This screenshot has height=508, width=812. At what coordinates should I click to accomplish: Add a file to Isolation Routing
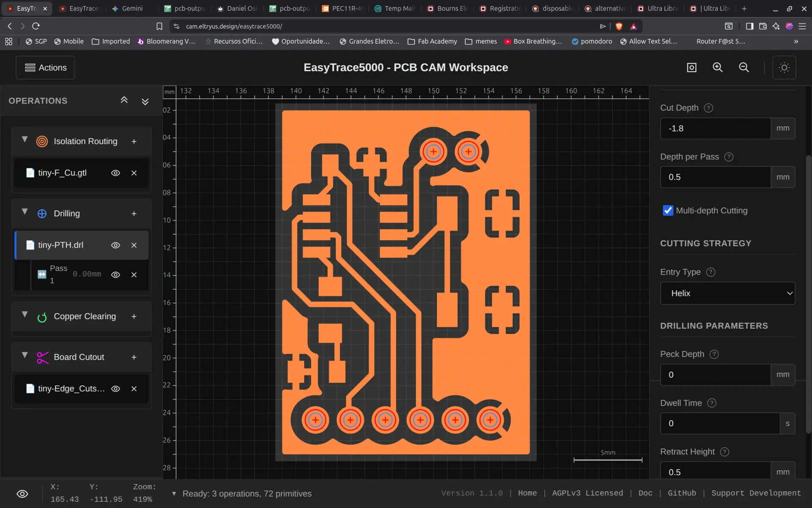134,141
